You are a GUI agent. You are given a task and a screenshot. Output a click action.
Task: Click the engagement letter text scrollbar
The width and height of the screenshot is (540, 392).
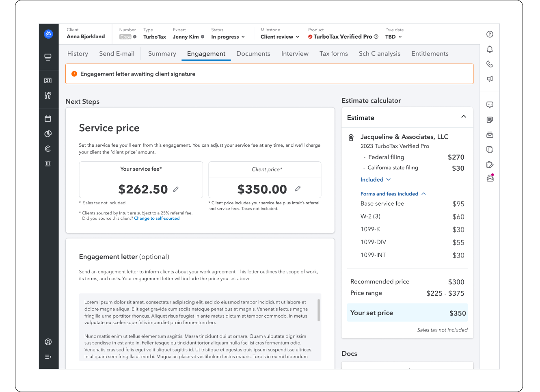(x=319, y=310)
